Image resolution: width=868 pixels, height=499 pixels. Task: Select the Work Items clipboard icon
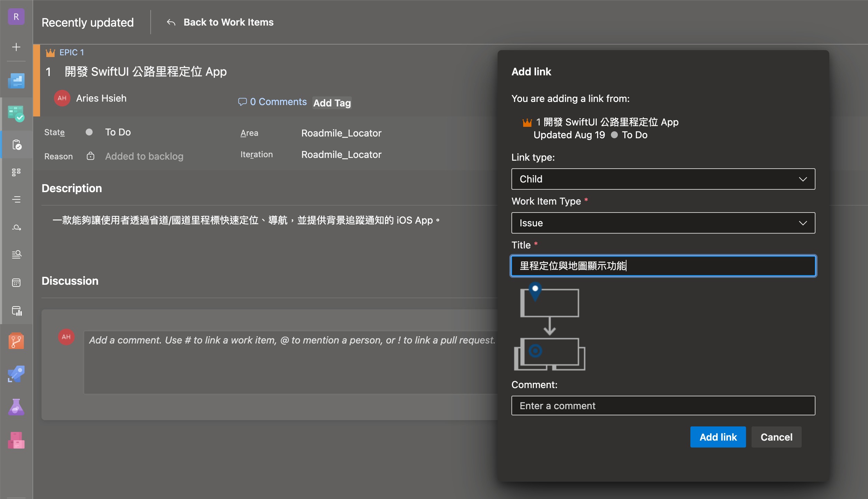coord(16,145)
